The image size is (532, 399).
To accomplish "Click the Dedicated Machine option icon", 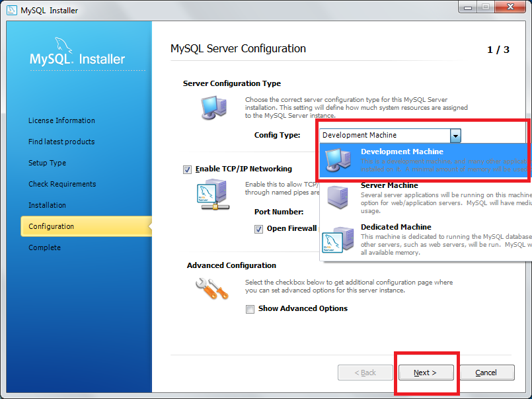I will (x=338, y=240).
